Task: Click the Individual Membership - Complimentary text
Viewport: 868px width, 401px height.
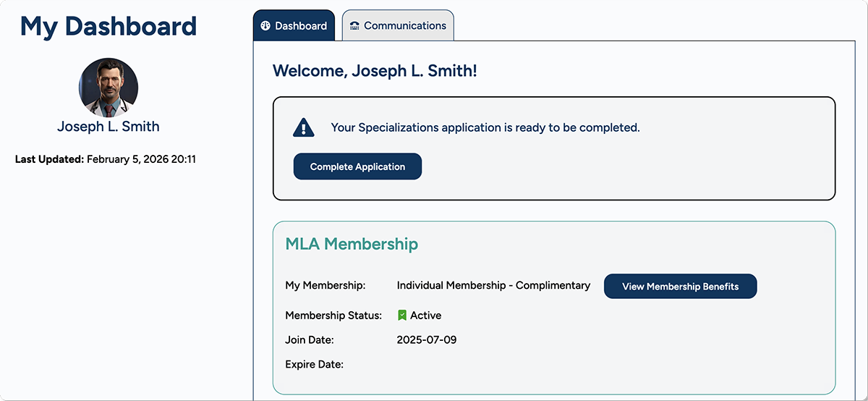Action: click(493, 286)
